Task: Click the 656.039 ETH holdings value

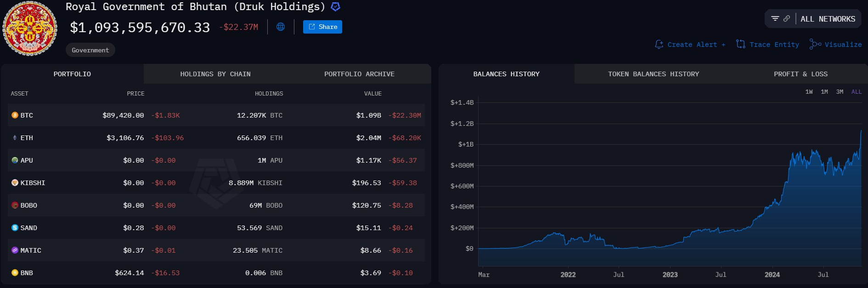Action: (x=259, y=138)
